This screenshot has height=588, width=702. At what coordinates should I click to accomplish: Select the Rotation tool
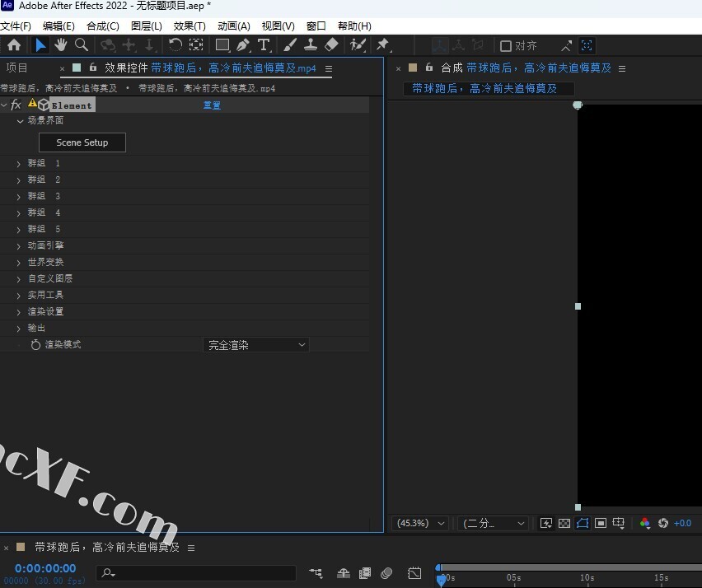coord(175,45)
